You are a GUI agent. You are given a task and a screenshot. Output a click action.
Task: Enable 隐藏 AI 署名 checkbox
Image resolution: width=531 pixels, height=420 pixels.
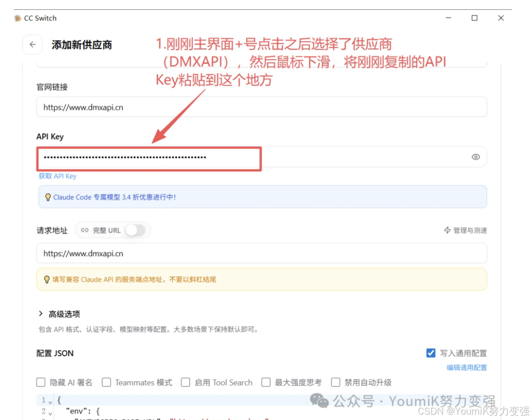[41, 383]
